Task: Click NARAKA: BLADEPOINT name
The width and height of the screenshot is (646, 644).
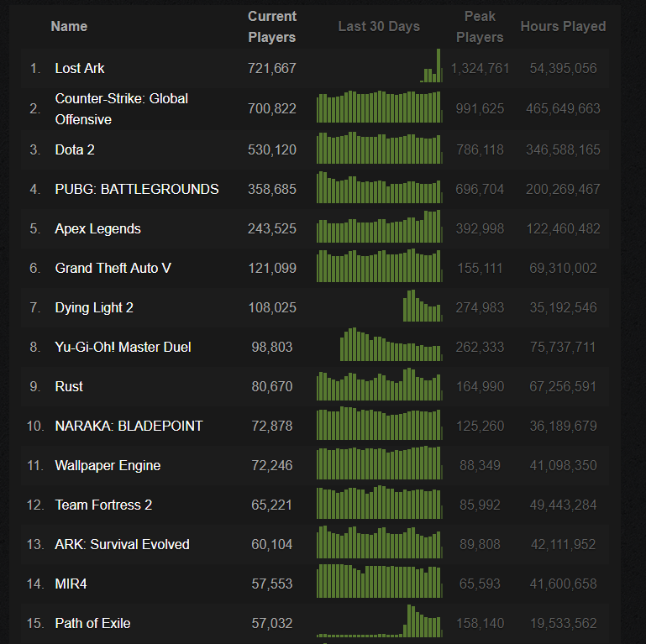Action: [x=129, y=427]
